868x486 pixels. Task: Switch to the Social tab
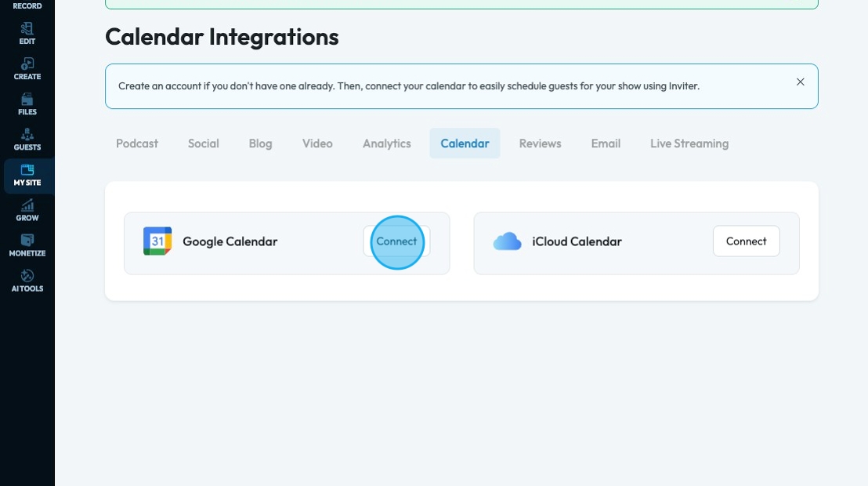pos(203,143)
